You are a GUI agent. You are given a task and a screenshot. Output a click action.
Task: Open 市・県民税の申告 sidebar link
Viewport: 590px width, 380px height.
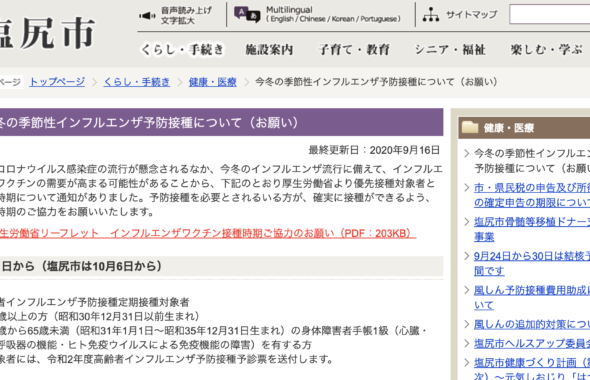[532, 195]
